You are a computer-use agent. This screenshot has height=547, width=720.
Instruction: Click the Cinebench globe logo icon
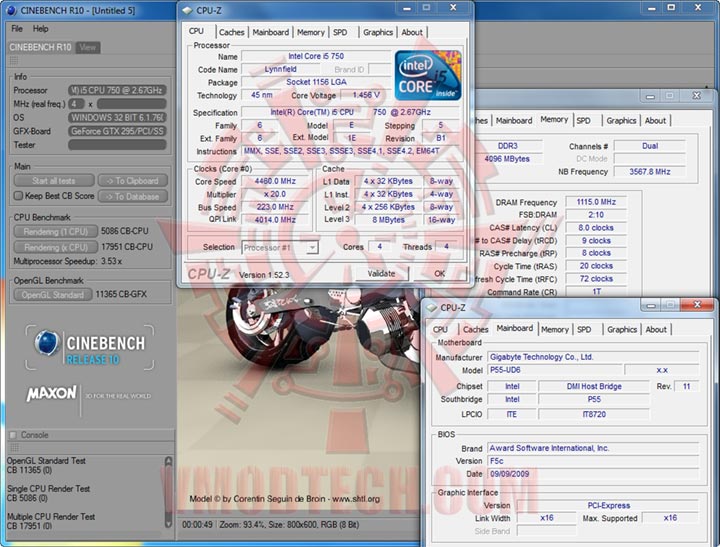click(47, 343)
